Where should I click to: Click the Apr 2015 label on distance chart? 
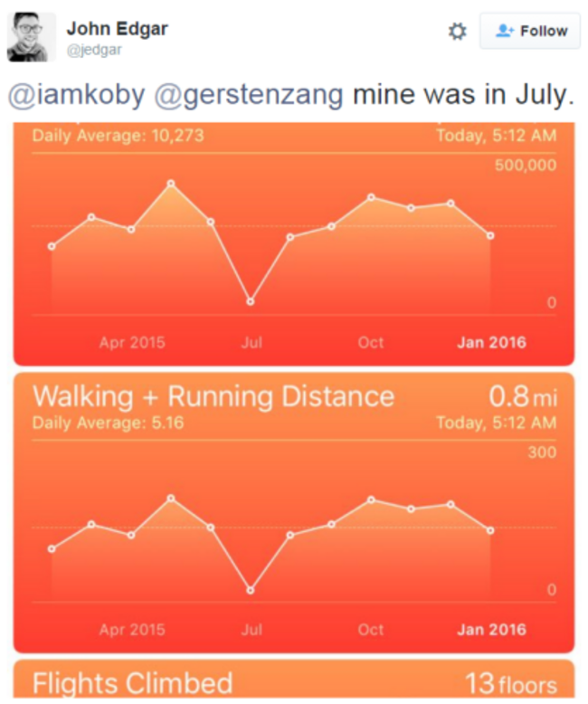click(x=132, y=630)
